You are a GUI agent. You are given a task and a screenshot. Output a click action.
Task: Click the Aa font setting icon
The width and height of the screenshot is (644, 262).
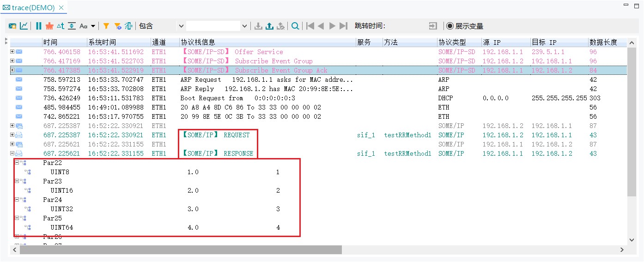84,26
